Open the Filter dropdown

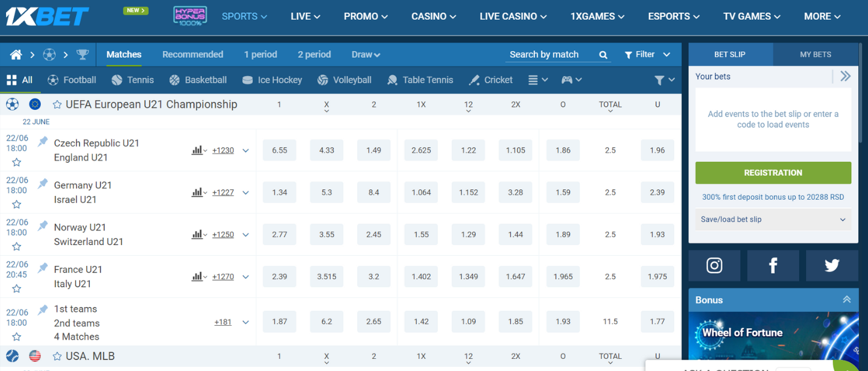point(647,55)
